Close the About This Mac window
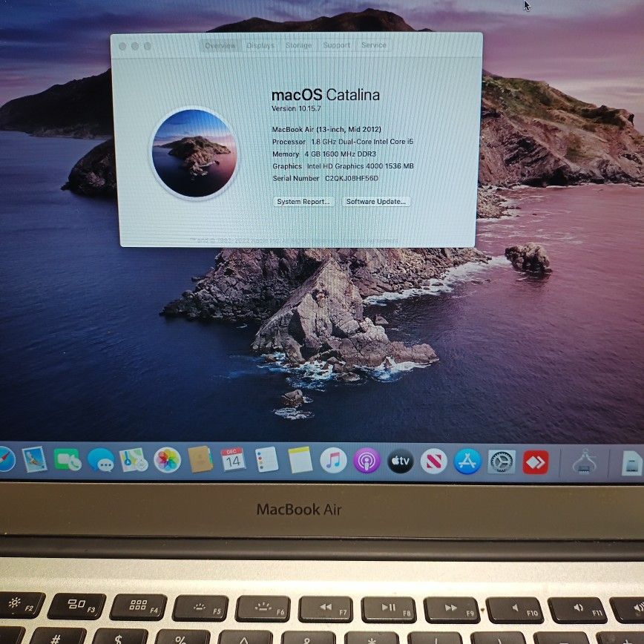Screen dimensions: 644x644 click(x=122, y=46)
